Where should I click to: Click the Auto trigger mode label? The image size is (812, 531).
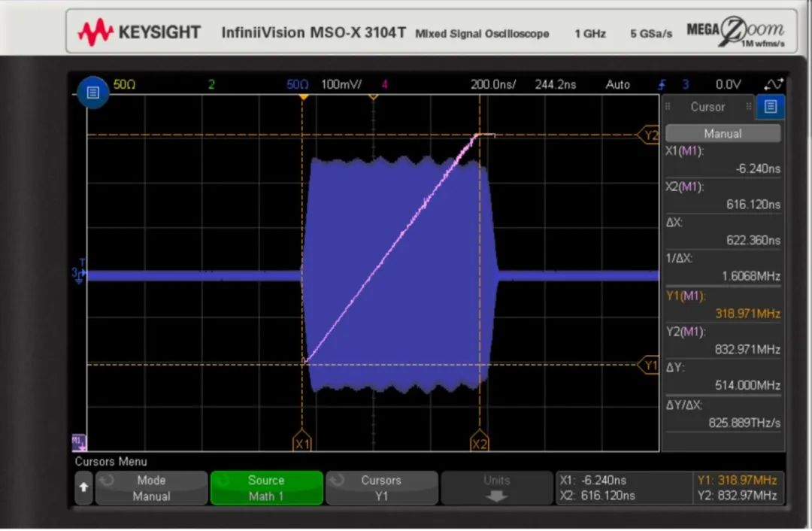(x=618, y=84)
